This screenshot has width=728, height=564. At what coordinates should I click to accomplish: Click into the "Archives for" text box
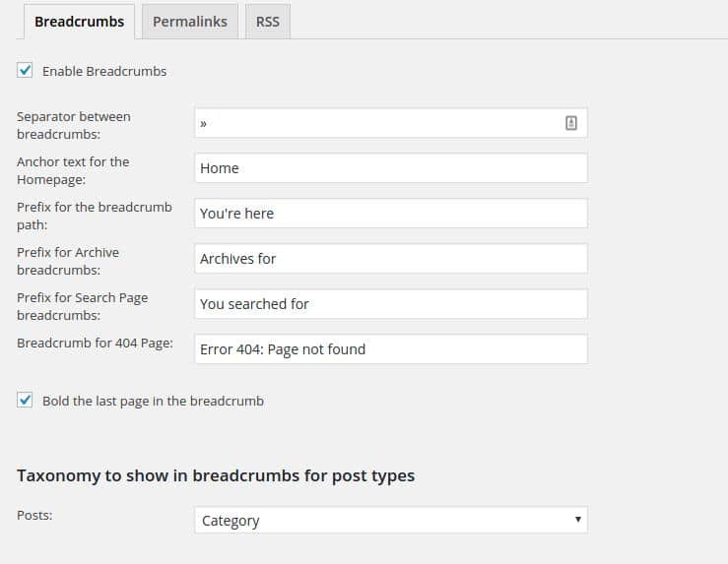click(390, 259)
